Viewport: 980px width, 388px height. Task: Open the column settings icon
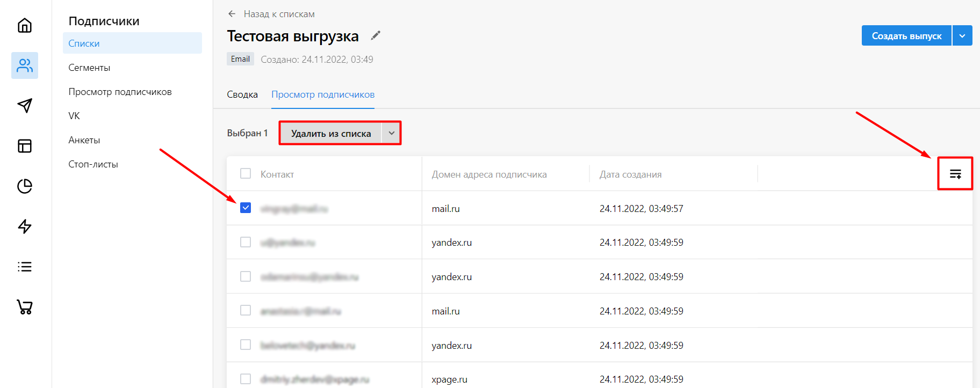[x=955, y=174]
